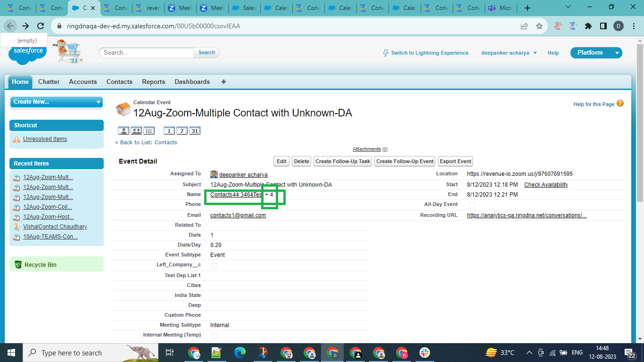644x362 pixels.
Task: Open the Recording URL link
Action: point(527,215)
